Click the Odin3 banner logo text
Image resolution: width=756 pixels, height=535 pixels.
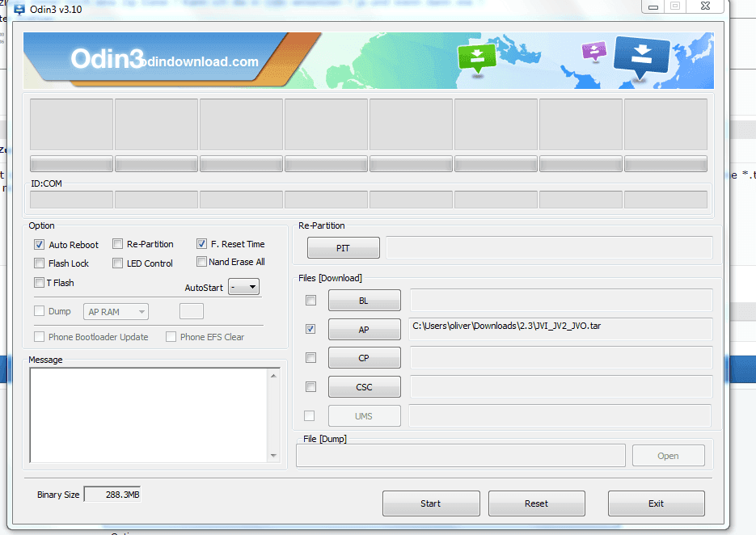point(107,59)
